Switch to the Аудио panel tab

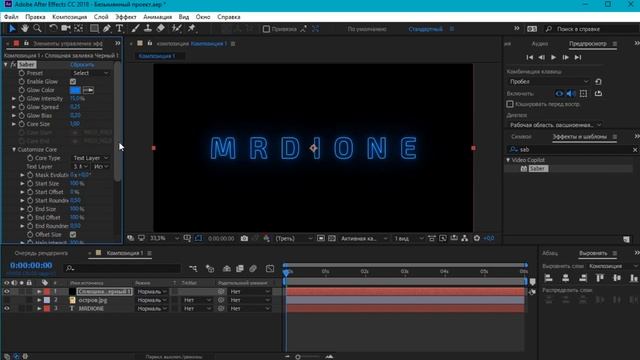pyautogui.click(x=540, y=44)
